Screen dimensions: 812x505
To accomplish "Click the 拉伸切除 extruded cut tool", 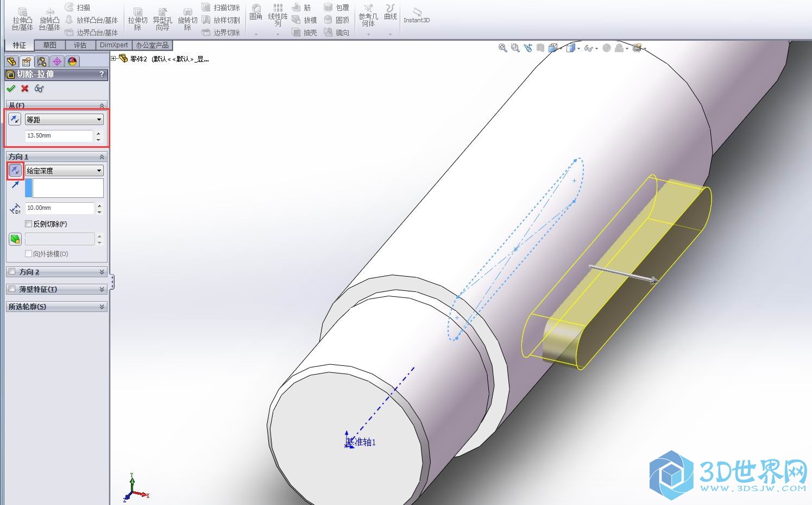I will point(137,19).
